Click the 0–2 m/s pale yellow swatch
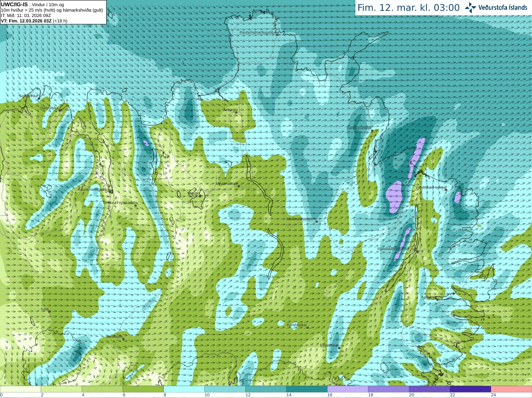This screenshot has width=532, height=398. pyautogui.click(x=20, y=389)
